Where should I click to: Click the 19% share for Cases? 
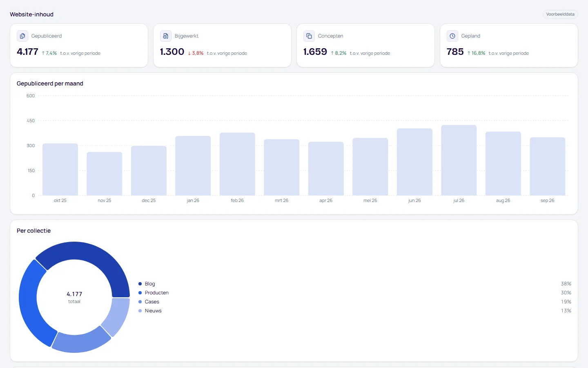pos(566,302)
